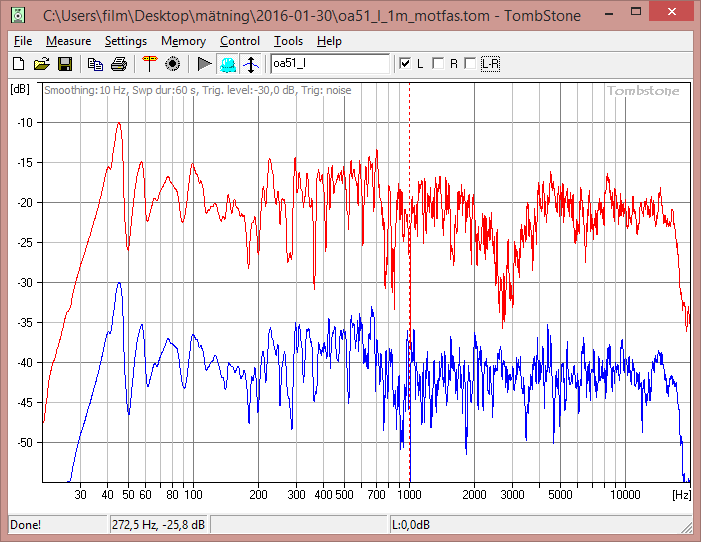Click the round black speaker icon
Screen dimensions: 701x542
tap(173, 64)
